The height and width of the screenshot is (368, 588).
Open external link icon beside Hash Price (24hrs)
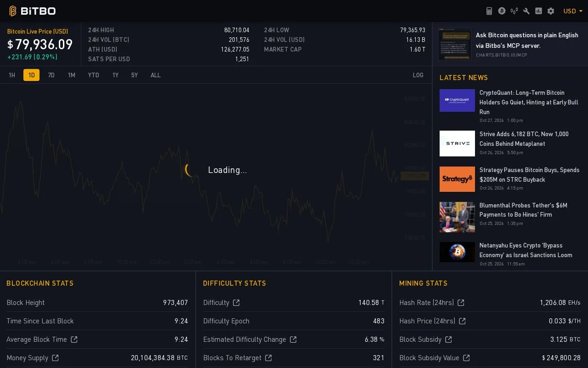(x=462, y=321)
